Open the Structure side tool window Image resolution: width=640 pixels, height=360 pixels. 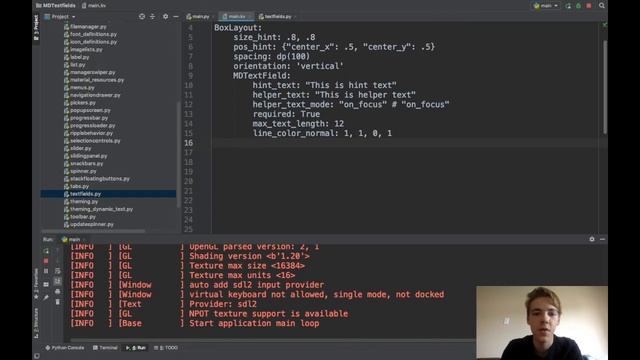pos(36,323)
